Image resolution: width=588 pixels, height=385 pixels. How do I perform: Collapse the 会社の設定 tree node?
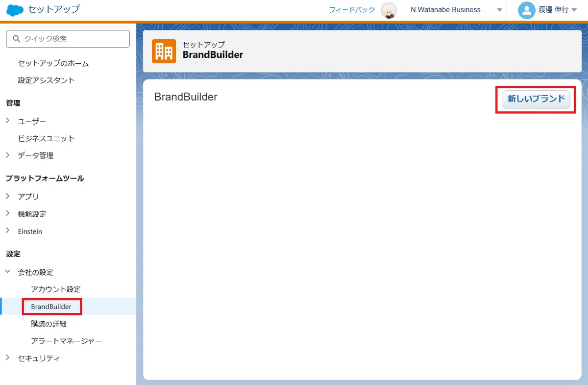click(8, 272)
